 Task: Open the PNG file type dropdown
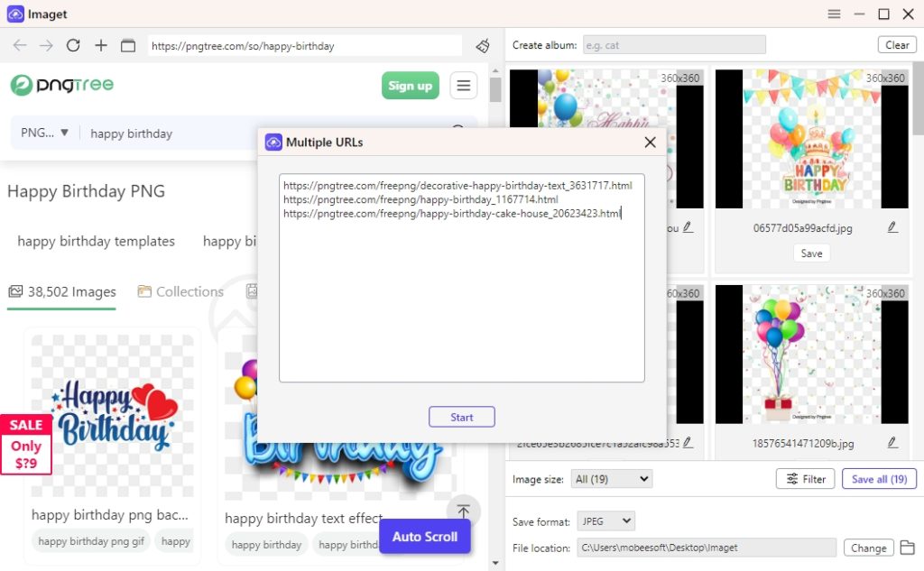coord(42,133)
